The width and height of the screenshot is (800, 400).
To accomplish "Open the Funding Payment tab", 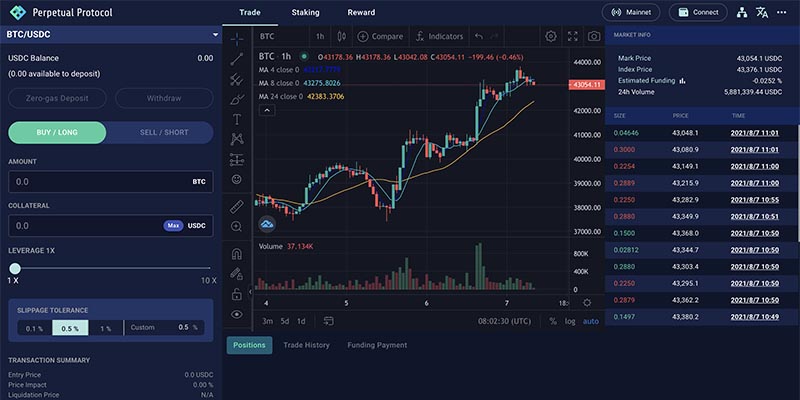I will click(377, 345).
